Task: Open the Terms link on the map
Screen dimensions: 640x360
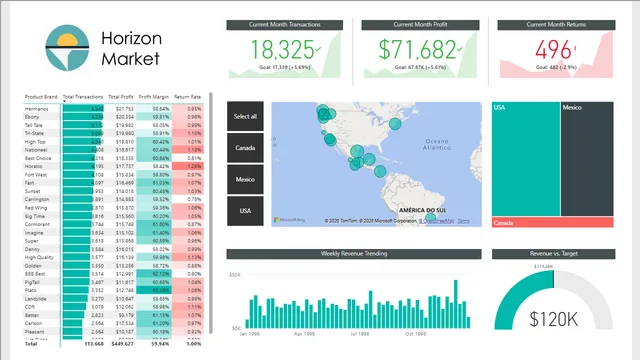Action: (463, 221)
